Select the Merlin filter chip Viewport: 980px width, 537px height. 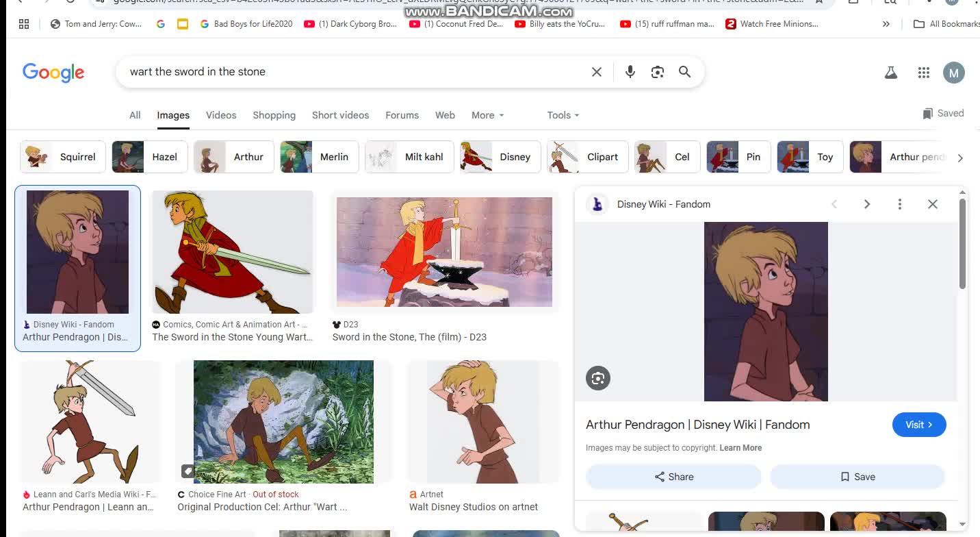coord(315,157)
